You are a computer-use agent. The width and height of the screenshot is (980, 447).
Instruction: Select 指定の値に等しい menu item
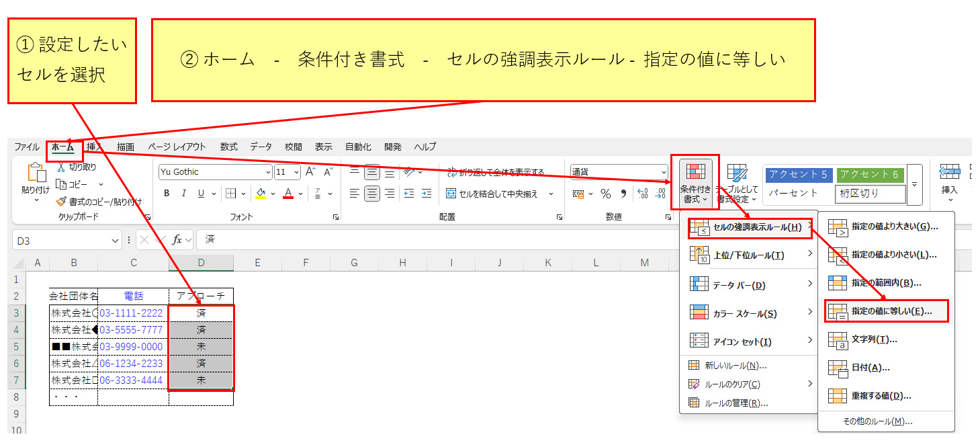[885, 311]
